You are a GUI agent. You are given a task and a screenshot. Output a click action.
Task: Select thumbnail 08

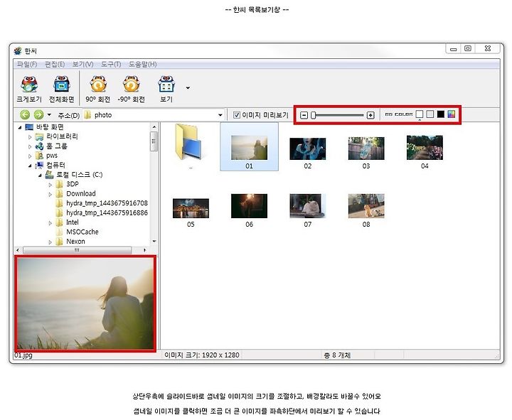coord(366,206)
